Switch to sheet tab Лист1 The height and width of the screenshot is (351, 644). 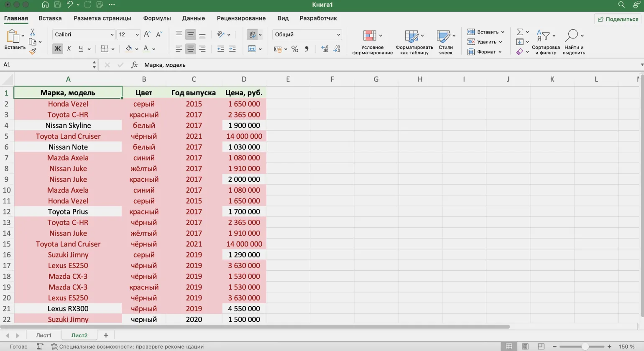pos(43,335)
